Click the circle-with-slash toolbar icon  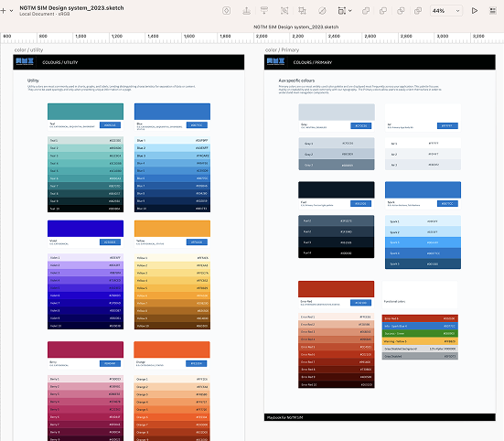click(x=322, y=11)
